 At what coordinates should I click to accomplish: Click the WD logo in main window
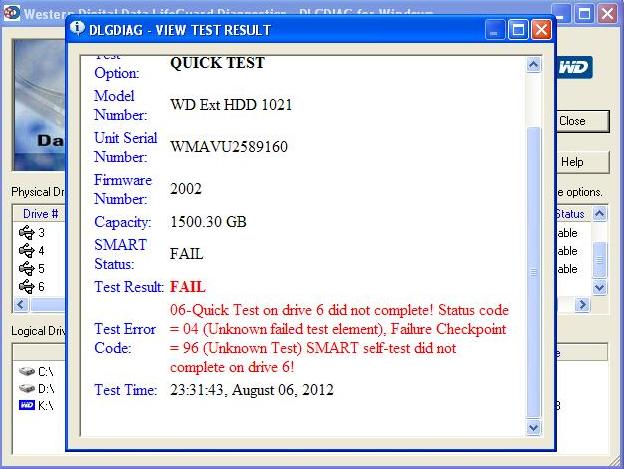[573, 67]
